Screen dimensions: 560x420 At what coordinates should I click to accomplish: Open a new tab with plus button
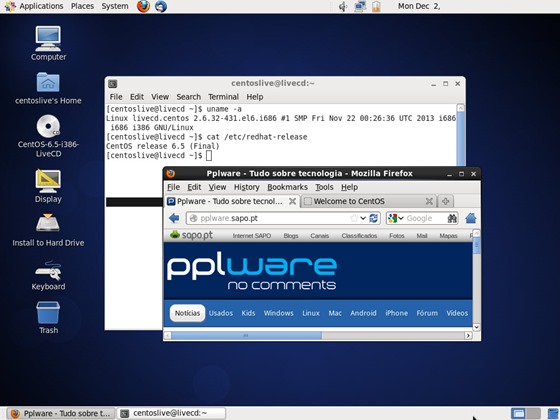click(x=445, y=201)
